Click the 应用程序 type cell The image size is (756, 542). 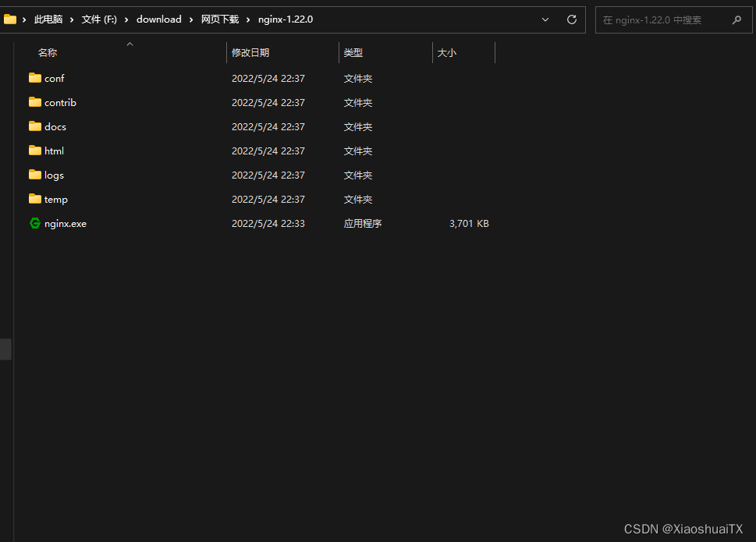tap(363, 224)
